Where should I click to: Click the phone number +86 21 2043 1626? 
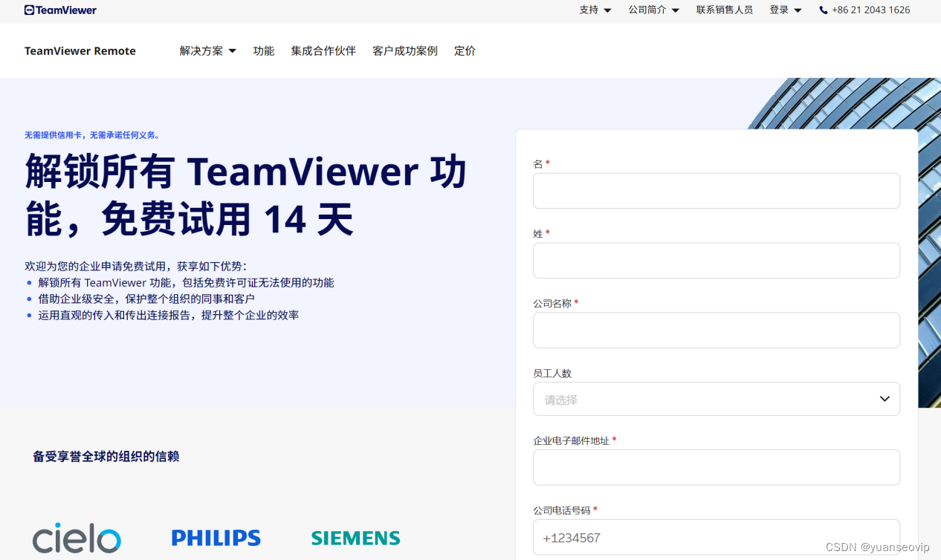[871, 10]
